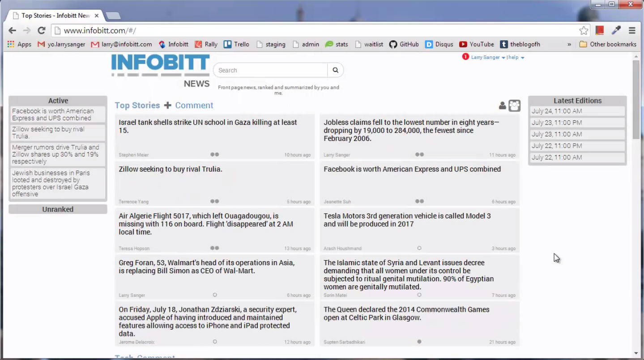
Task: Expand the bookmarks overflow chevron
Action: tap(569, 44)
